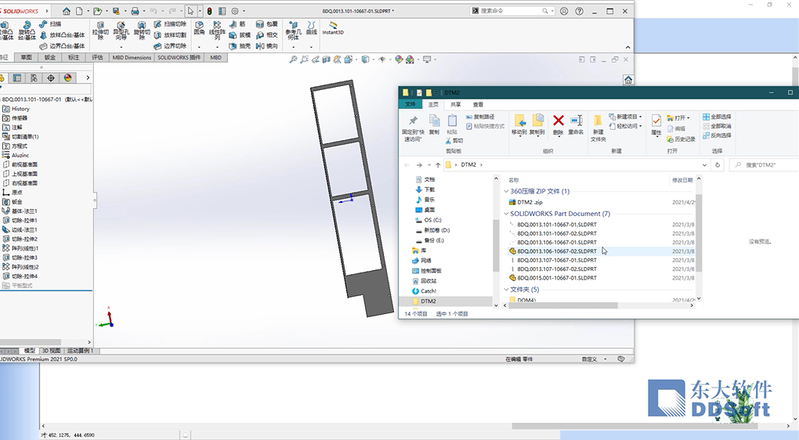Viewport: 799px width, 440px height.
Task: Click the 3D 视图 bottom tab
Action: tap(50, 351)
